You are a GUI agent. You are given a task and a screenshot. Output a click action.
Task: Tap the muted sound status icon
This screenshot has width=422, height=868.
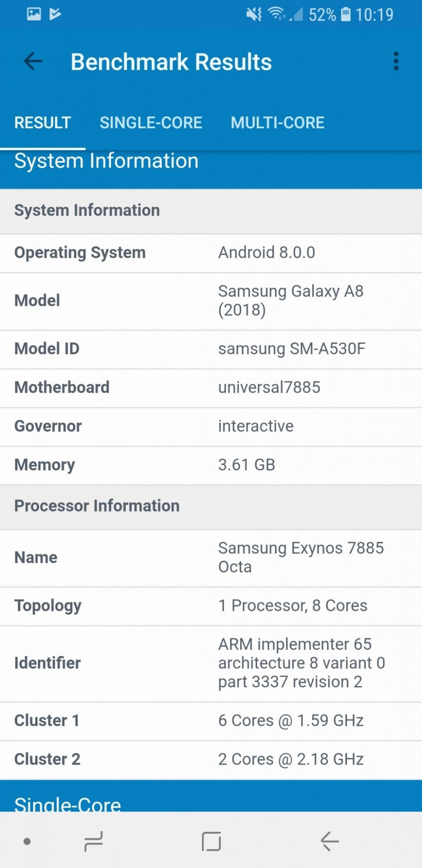pyautogui.click(x=254, y=15)
